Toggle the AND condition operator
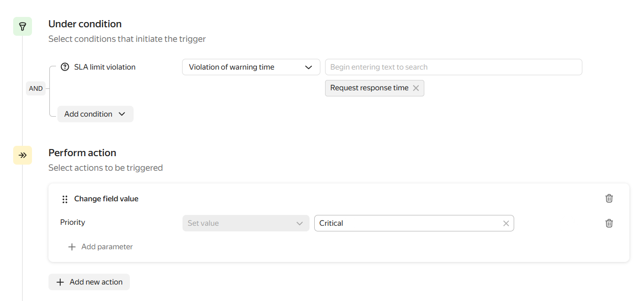Viewport: 644px width, 301px height. [36, 88]
